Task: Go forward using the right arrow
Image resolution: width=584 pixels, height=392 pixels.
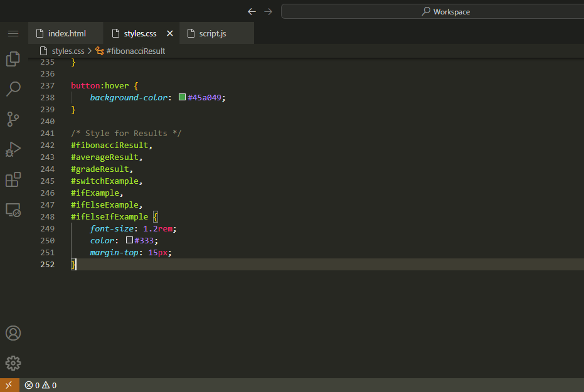Action: [268, 11]
